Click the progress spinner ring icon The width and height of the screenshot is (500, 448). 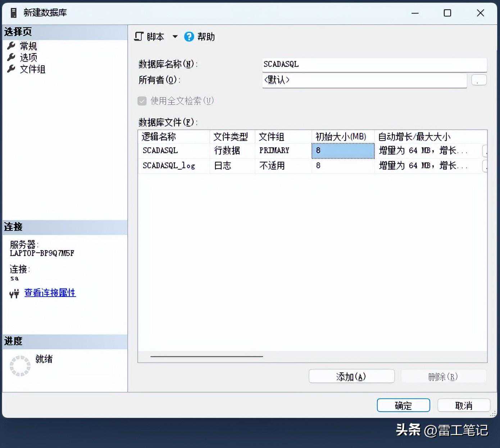pos(20,366)
